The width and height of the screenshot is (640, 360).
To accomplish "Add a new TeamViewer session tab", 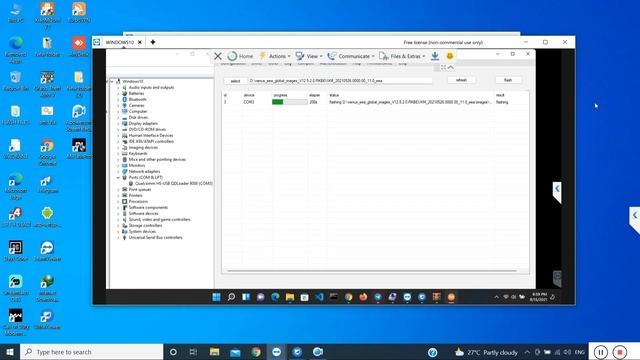I will click(x=153, y=42).
